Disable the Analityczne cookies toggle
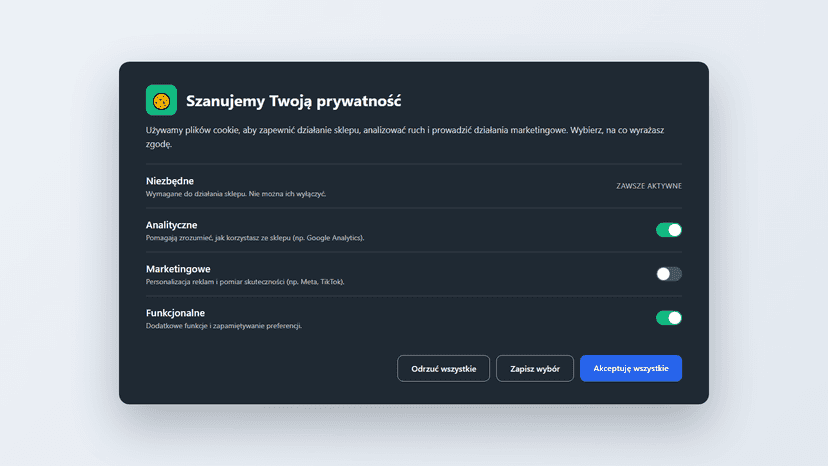The width and height of the screenshot is (828, 466). point(669,230)
